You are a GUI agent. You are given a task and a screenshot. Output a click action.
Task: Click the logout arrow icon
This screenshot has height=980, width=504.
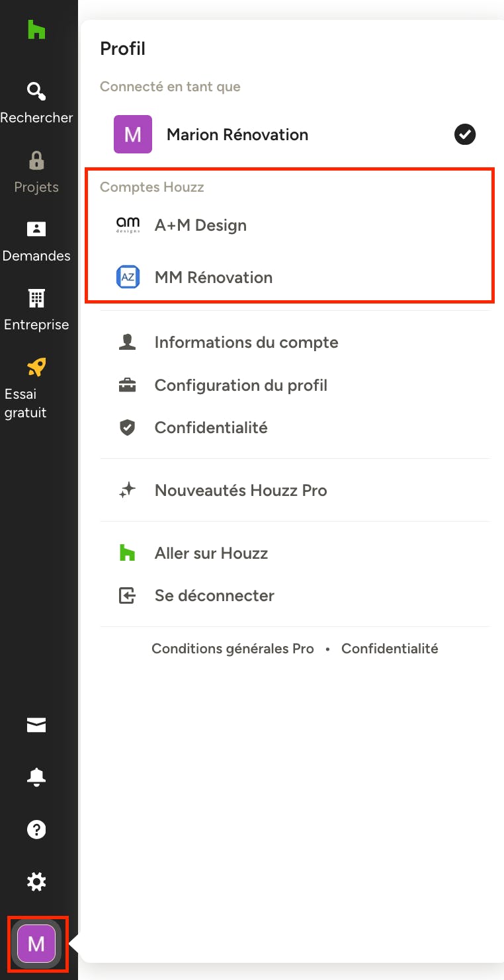click(x=127, y=596)
